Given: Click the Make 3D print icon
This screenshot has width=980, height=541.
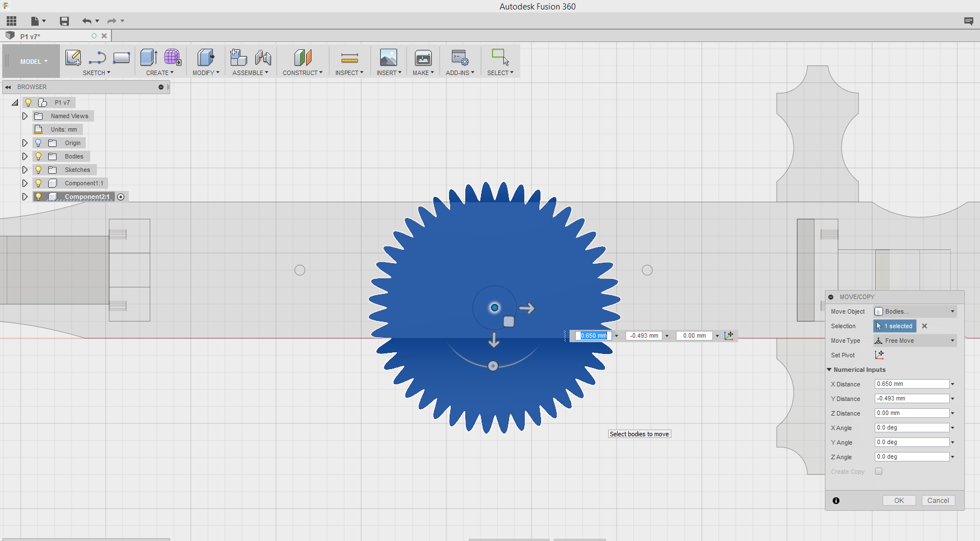Looking at the screenshot, I should [x=423, y=58].
